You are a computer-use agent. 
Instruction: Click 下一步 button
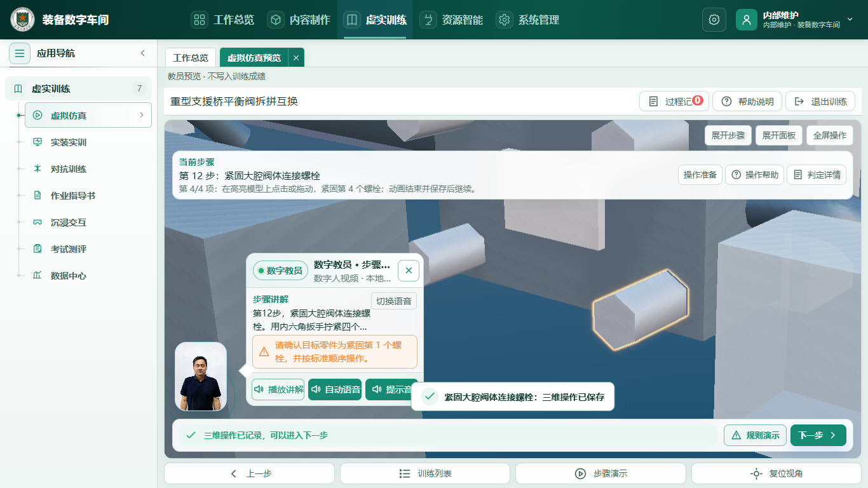818,435
